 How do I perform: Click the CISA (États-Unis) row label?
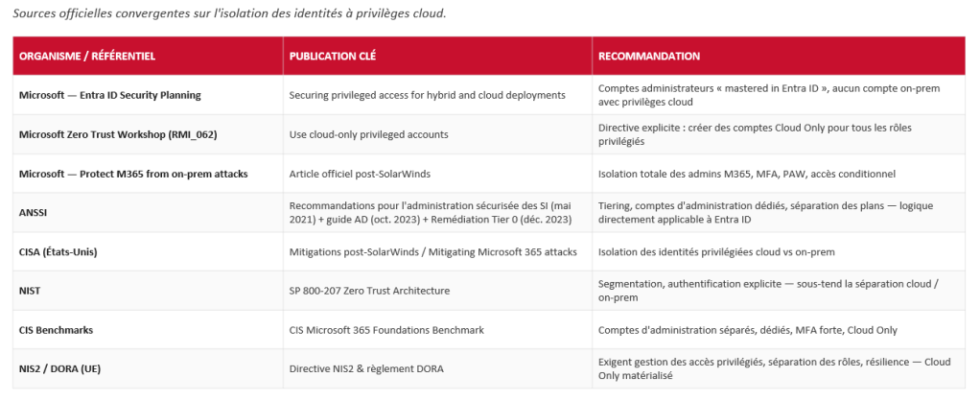58,252
